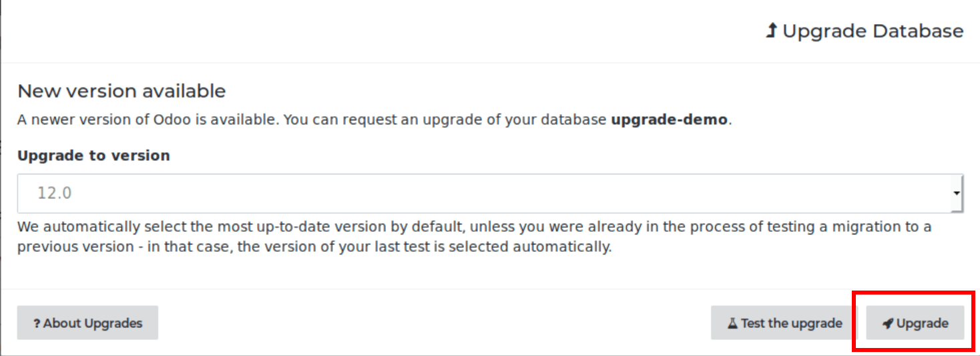
Task: Click the New version available heading
Action: (x=121, y=91)
